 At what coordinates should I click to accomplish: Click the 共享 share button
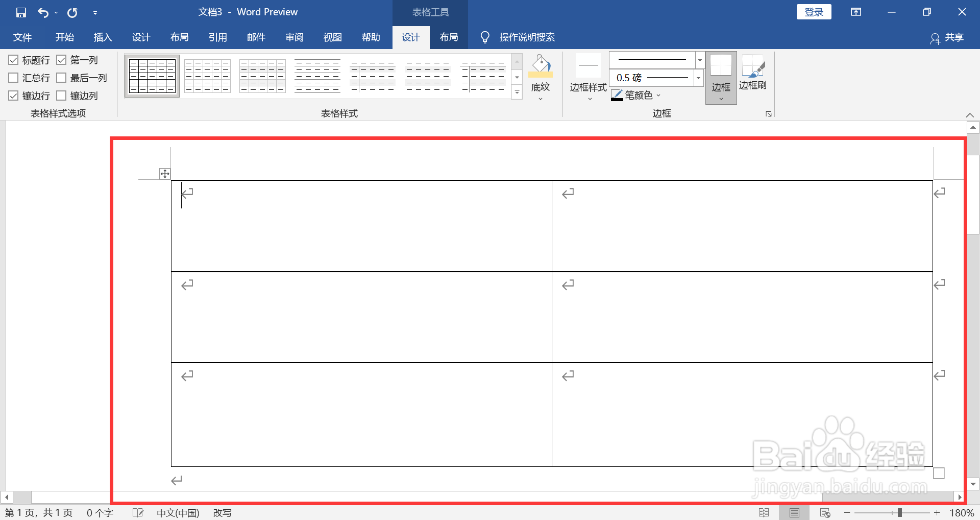click(x=947, y=37)
